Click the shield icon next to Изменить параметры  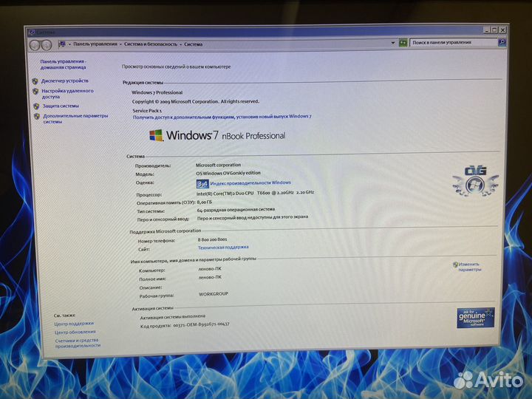tap(455, 264)
